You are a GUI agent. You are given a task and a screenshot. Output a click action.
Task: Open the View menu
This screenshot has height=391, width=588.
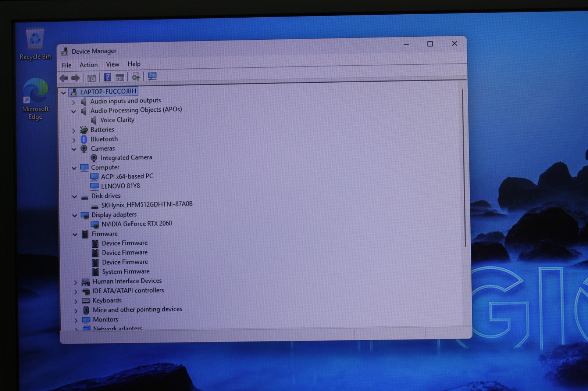pos(113,64)
